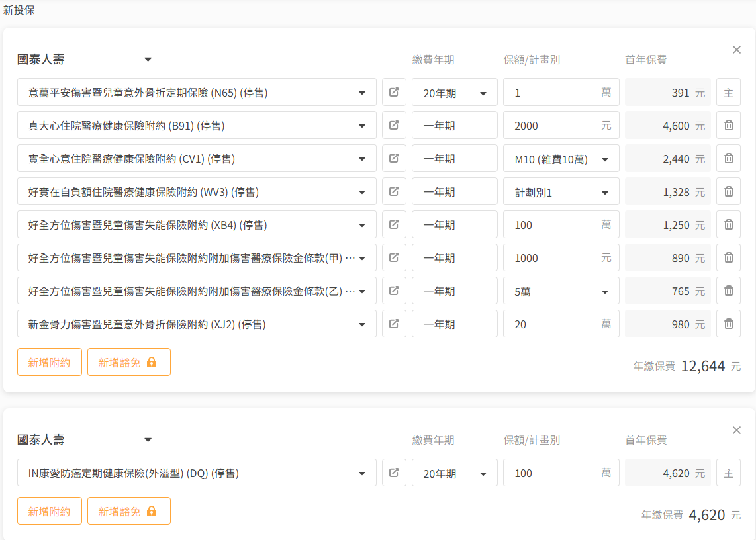Image resolution: width=756 pixels, height=540 pixels.
Task: Open external link for XB4 injury rider
Action: click(x=394, y=225)
